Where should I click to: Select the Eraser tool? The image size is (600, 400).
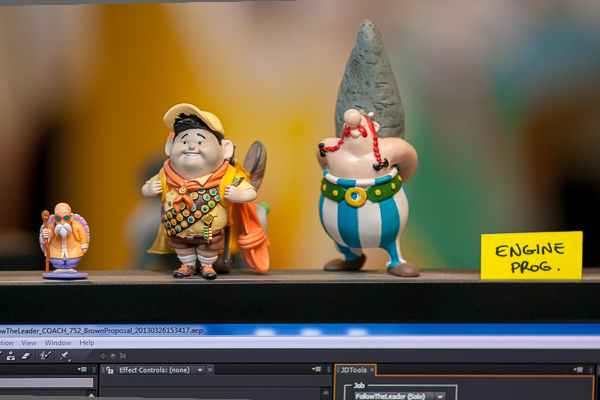pyautogui.click(x=26, y=356)
